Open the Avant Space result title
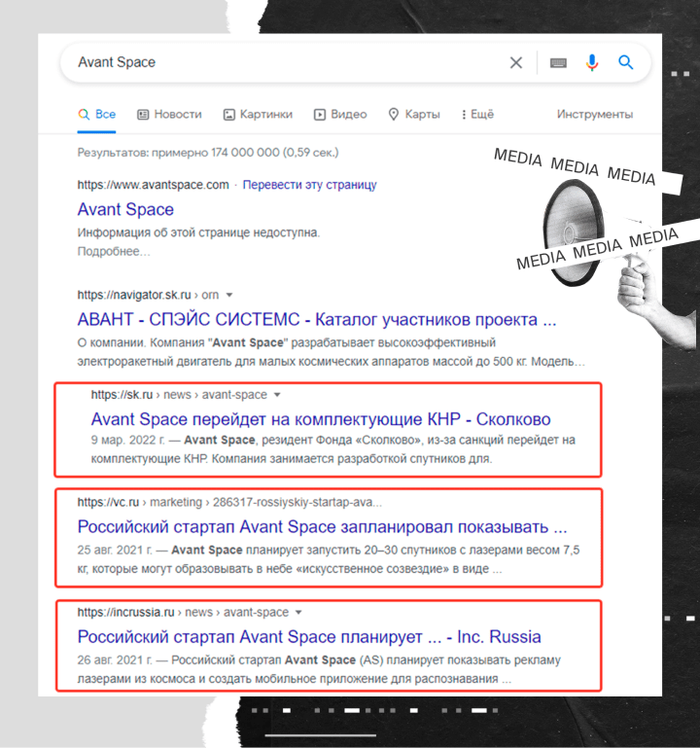The height and width of the screenshot is (748, 700). tap(125, 209)
